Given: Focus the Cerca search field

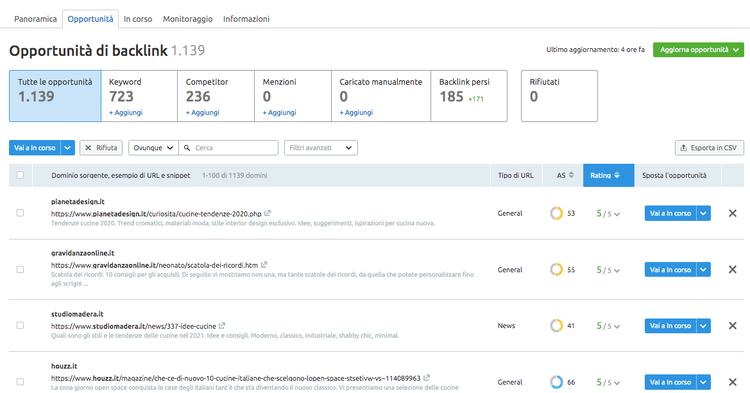Looking at the screenshot, I should (228, 148).
